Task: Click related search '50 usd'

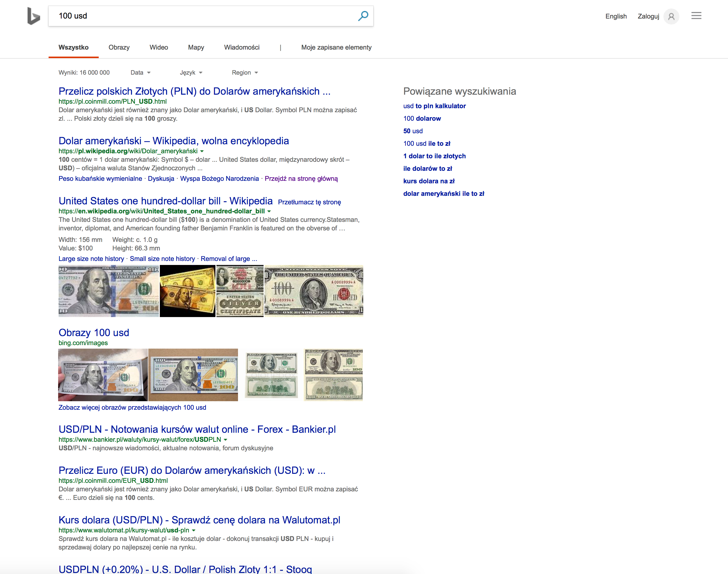Action: [413, 131]
